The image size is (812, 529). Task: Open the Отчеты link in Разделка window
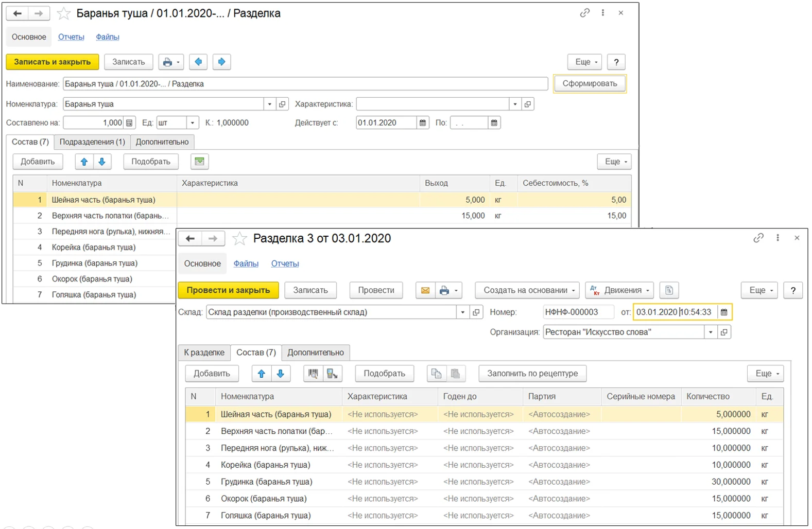(285, 263)
